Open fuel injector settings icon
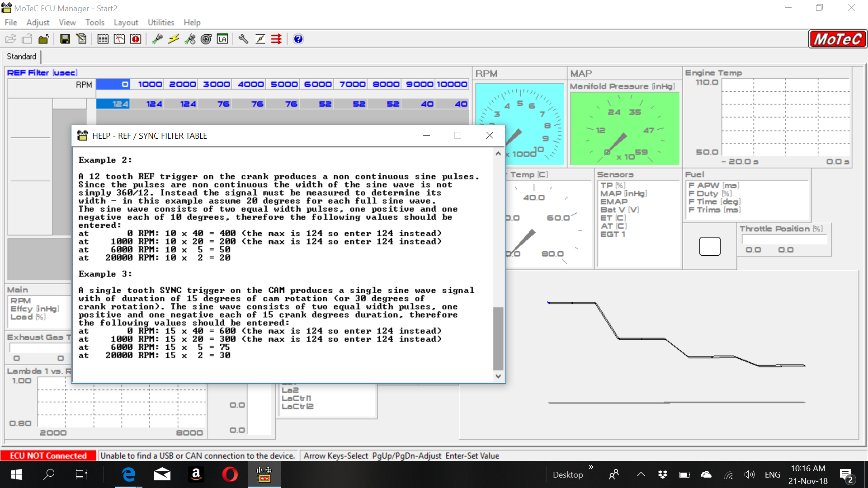 [157, 39]
